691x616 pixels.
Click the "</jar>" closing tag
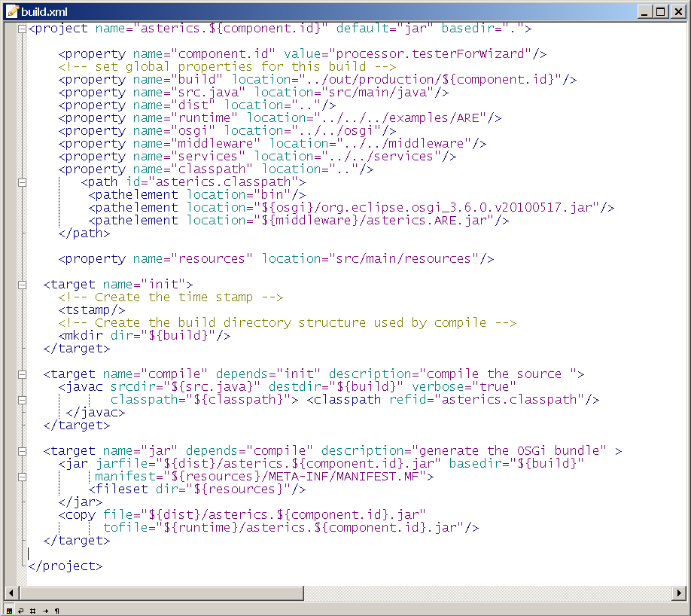[x=81, y=502]
